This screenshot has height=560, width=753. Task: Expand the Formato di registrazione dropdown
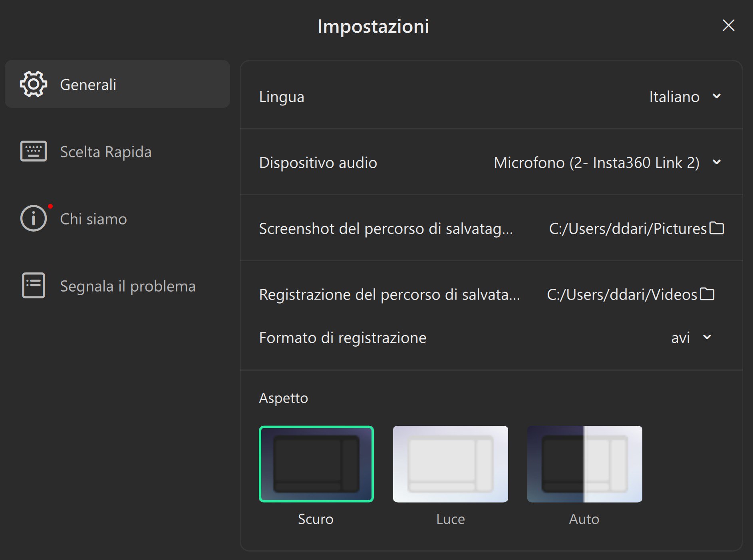707,337
